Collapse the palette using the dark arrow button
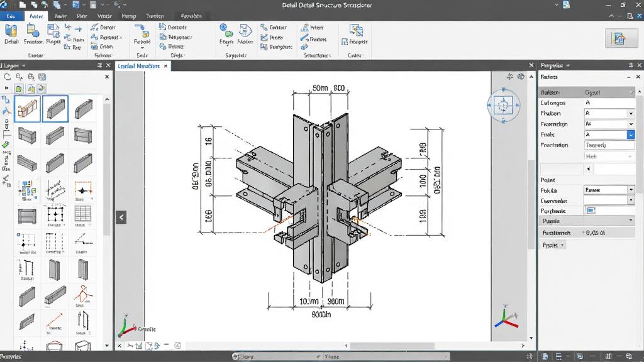644x362 pixels. coord(121,217)
